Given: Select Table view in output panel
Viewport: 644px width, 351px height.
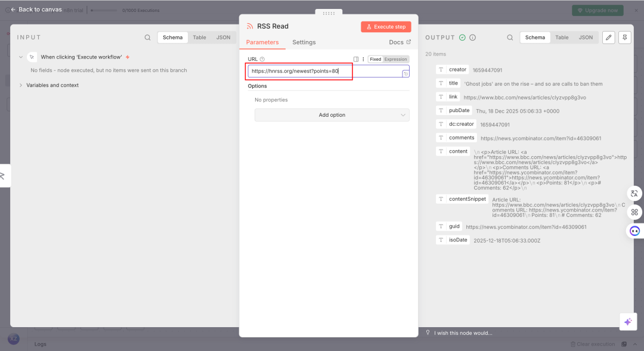Looking at the screenshot, I should tap(562, 38).
